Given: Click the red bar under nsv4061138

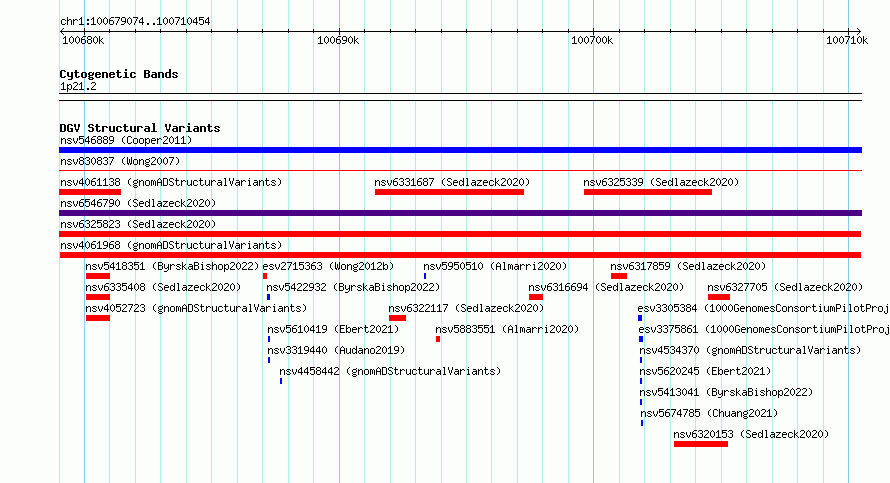Looking at the screenshot, I should [x=90, y=192].
